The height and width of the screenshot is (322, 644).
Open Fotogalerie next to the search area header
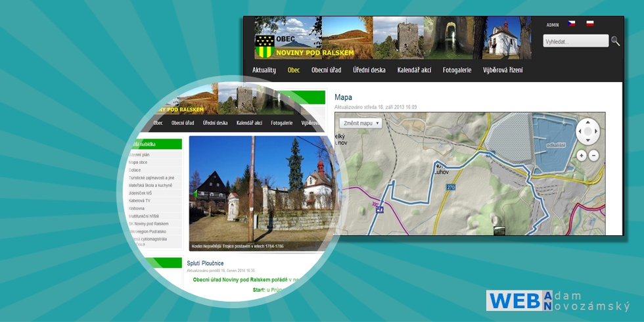(x=457, y=70)
